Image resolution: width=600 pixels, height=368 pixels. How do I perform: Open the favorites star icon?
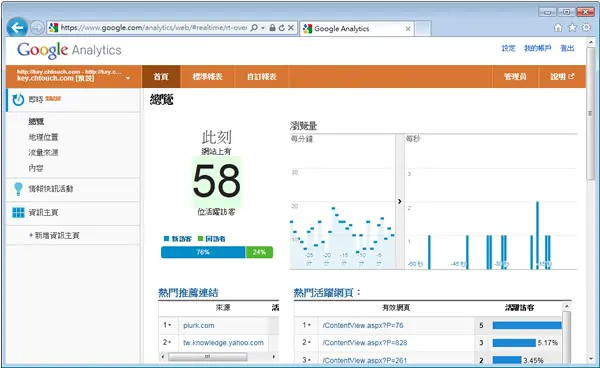(572, 28)
